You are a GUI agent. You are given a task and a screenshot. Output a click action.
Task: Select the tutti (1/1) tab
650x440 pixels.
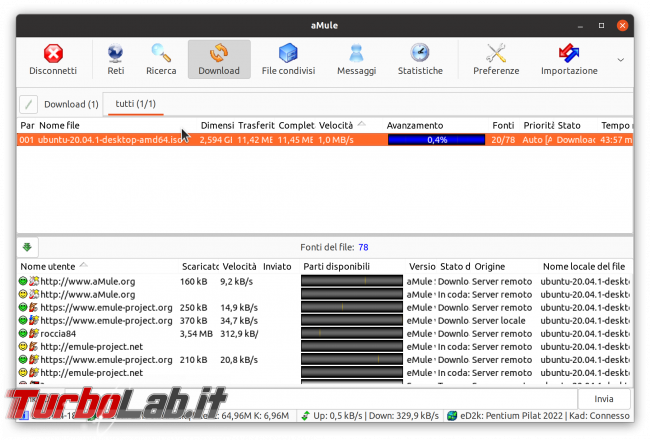tap(135, 104)
